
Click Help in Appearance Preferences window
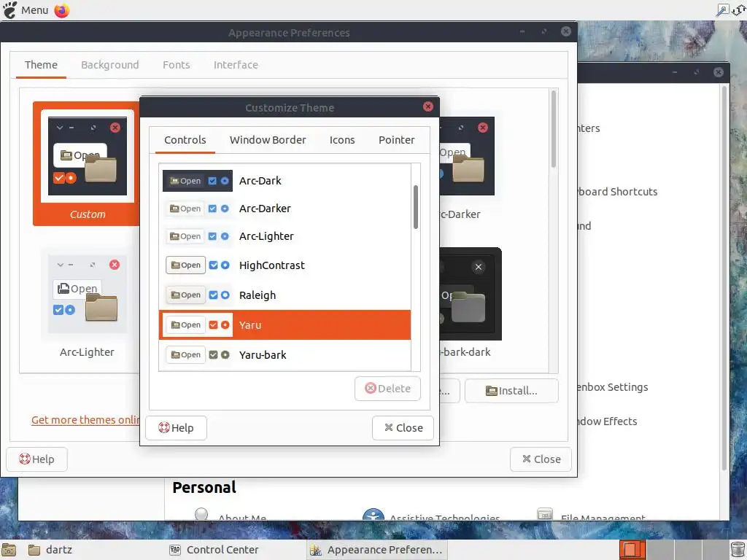[36, 459]
